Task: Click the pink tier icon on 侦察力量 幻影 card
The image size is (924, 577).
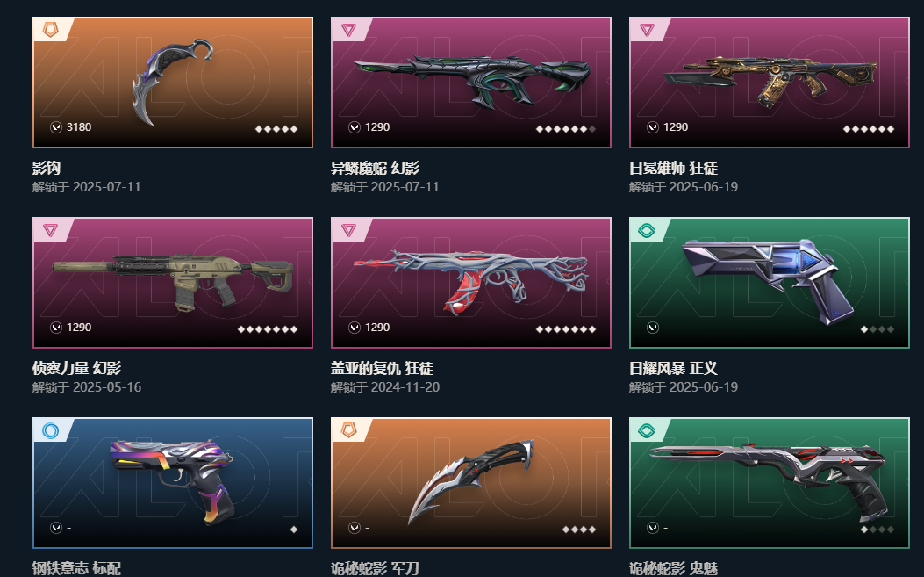Action: (51, 230)
